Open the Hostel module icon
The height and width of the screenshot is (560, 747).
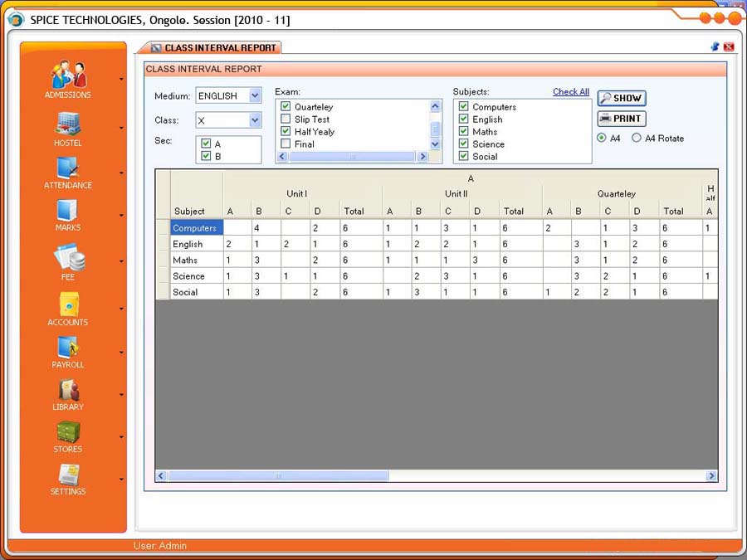tap(68, 124)
